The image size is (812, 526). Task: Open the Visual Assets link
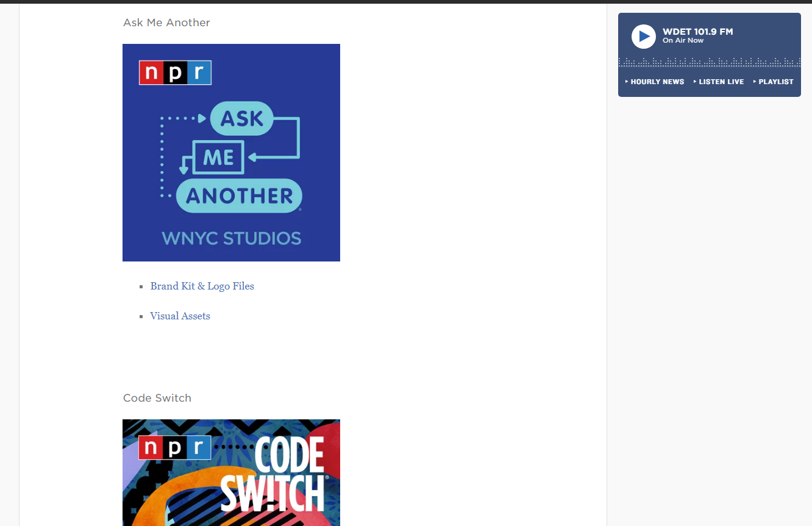(x=180, y=316)
